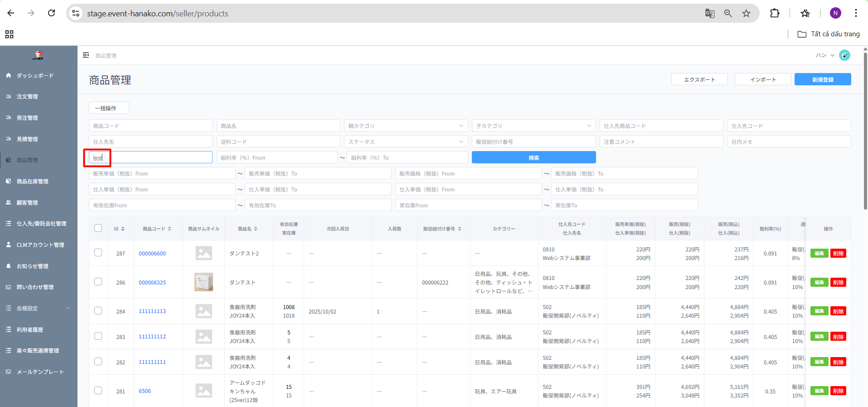The width and height of the screenshot is (868, 407).
Task: Open the browser extensions puzzle icon
Action: point(775,13)
